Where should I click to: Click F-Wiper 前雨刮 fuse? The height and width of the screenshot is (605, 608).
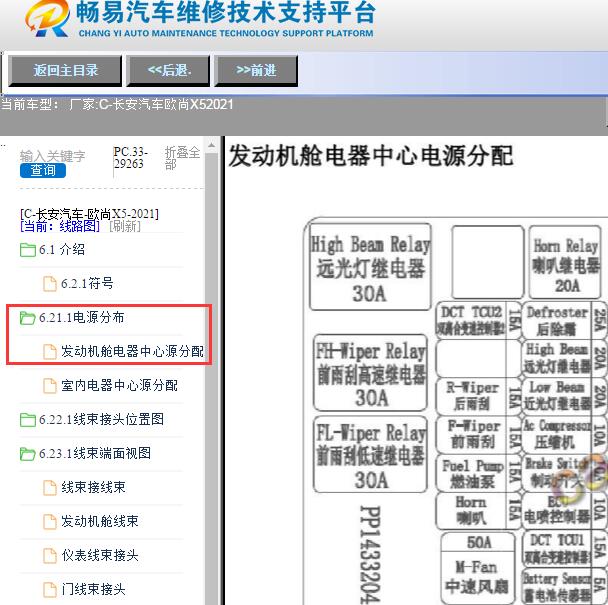(x=478, y=435)
